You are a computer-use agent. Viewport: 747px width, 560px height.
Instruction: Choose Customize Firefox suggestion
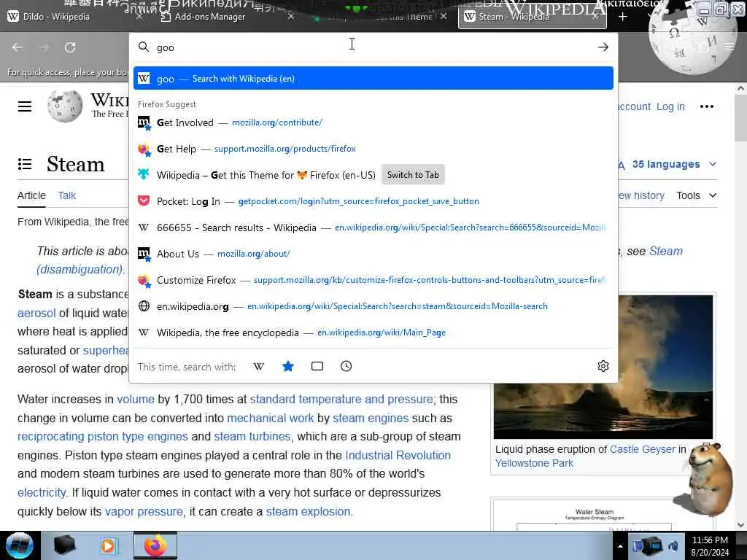[x=373, y=280]
